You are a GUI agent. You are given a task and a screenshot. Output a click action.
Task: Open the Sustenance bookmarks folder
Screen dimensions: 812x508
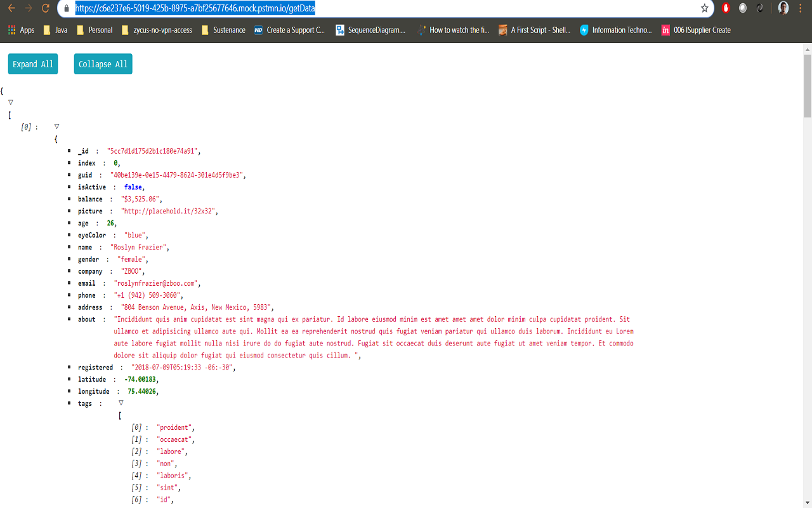223,30
